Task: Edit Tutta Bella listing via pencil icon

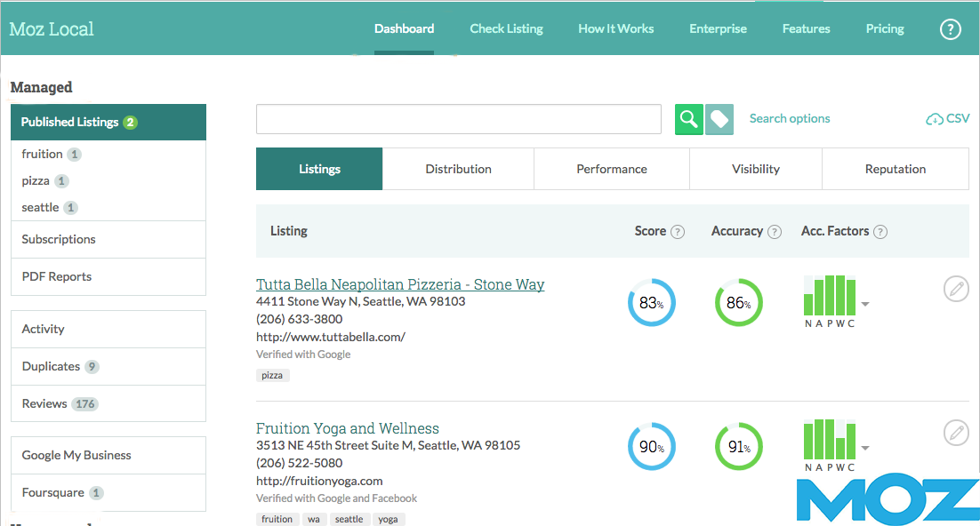Action: tap(956, 289)
